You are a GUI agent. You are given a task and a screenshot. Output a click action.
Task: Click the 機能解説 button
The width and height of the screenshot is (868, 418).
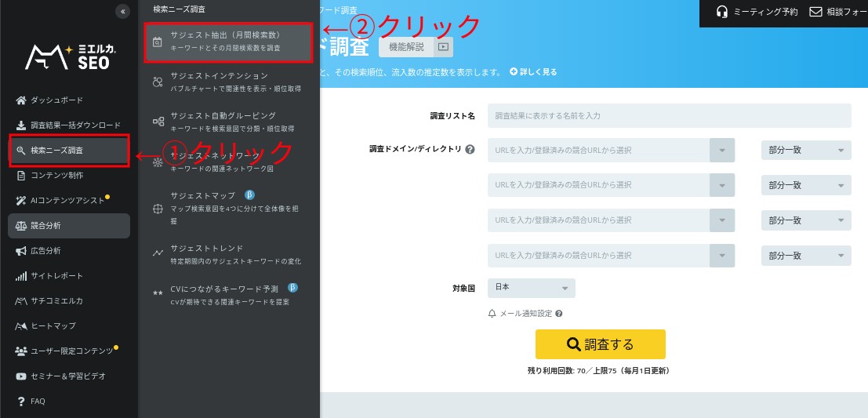pyautogui.click(x=406, y=47)
